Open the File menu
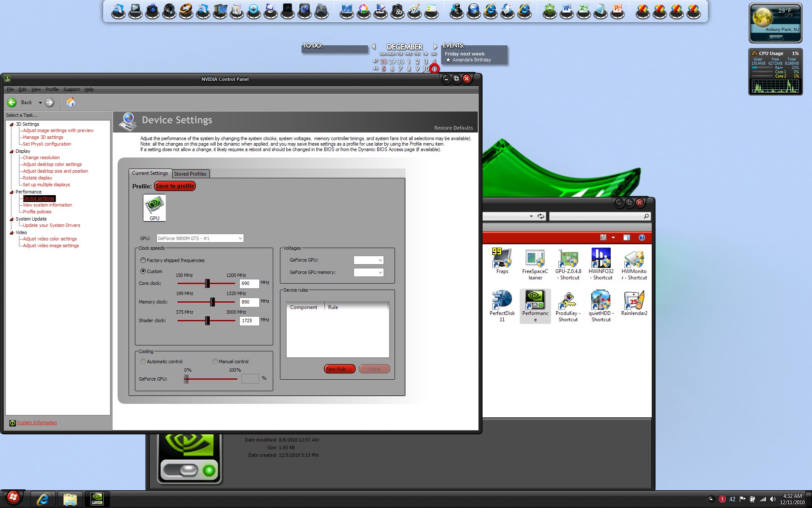 click(x=10, y=89)
